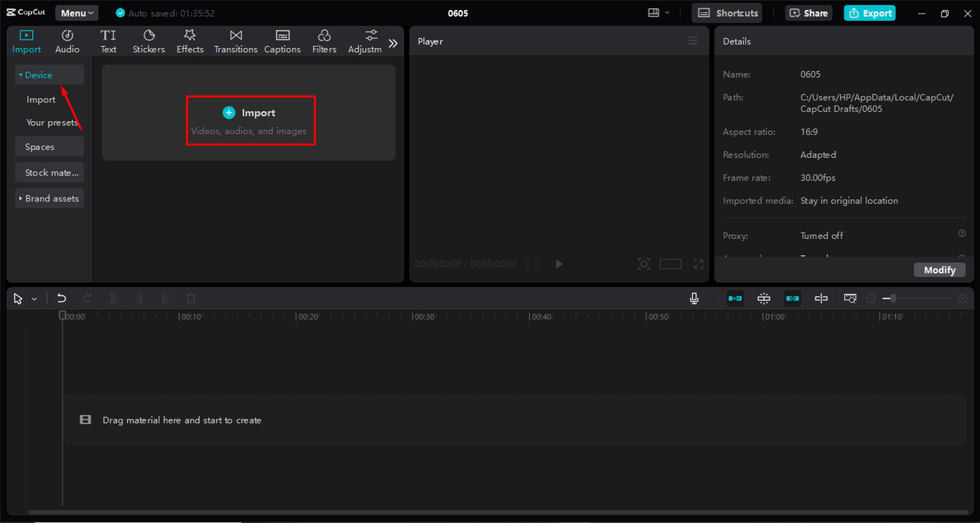Select Import under Device

41,100
